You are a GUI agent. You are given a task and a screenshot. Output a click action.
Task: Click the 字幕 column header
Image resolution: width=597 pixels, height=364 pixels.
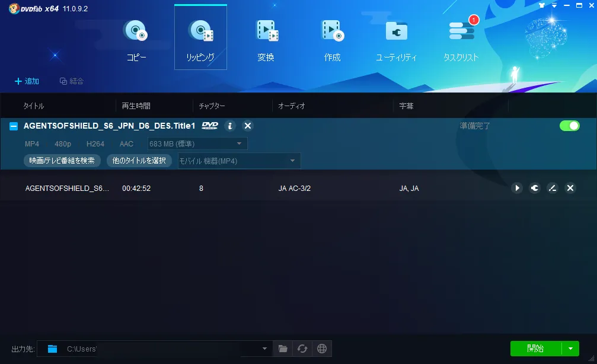point(406,106)
